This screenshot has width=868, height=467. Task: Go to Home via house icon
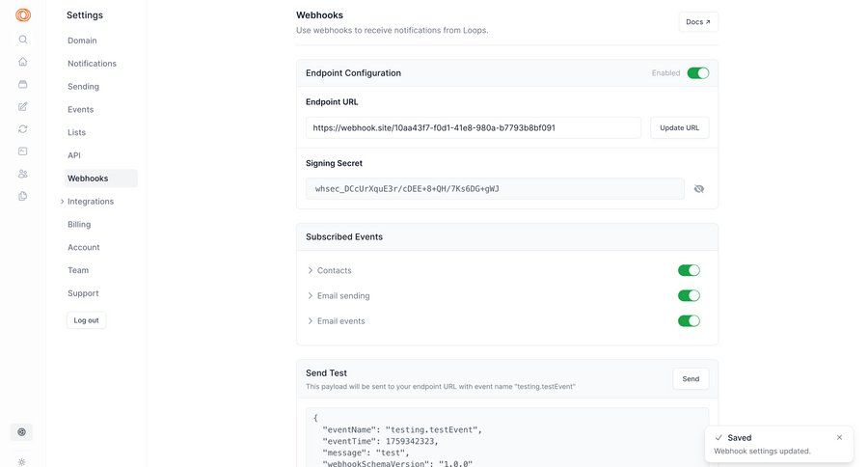[23, 62]
